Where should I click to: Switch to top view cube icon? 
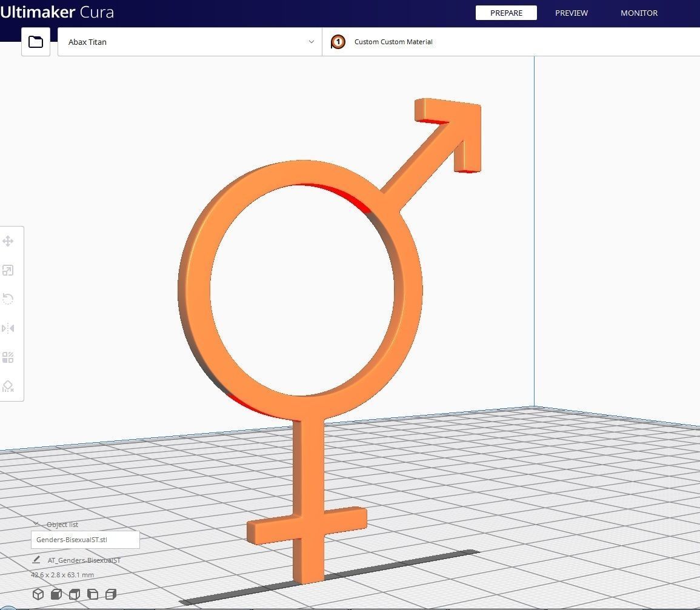[75, 594]
